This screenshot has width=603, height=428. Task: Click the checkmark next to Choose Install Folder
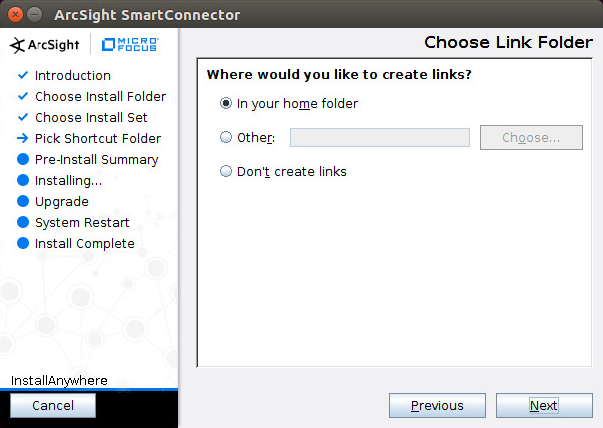(x=23, y=96)
